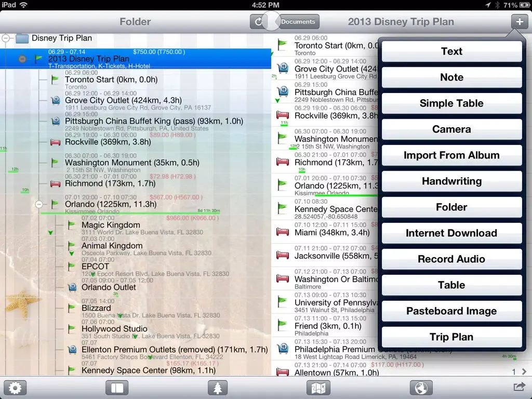Viewport: 532px width, 399px height.
Task: Tap flag icon beside University of Pennsylvania
Action: pos(282,302)
